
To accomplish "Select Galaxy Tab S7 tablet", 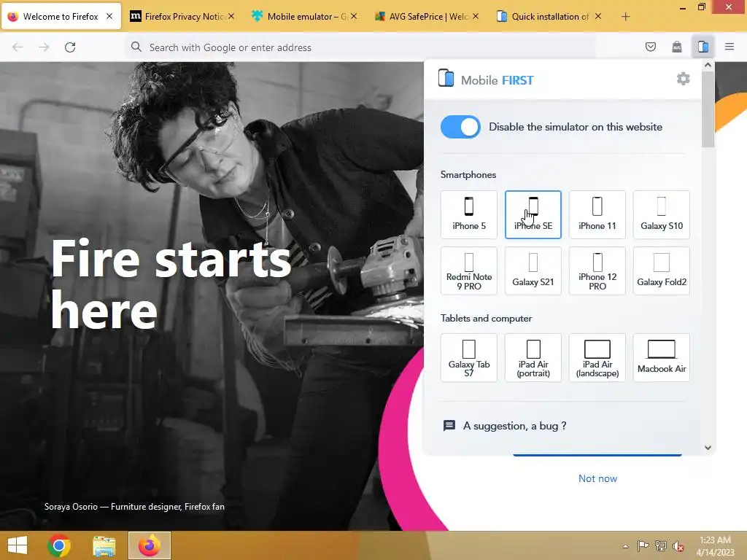I will tap(469, 357).
